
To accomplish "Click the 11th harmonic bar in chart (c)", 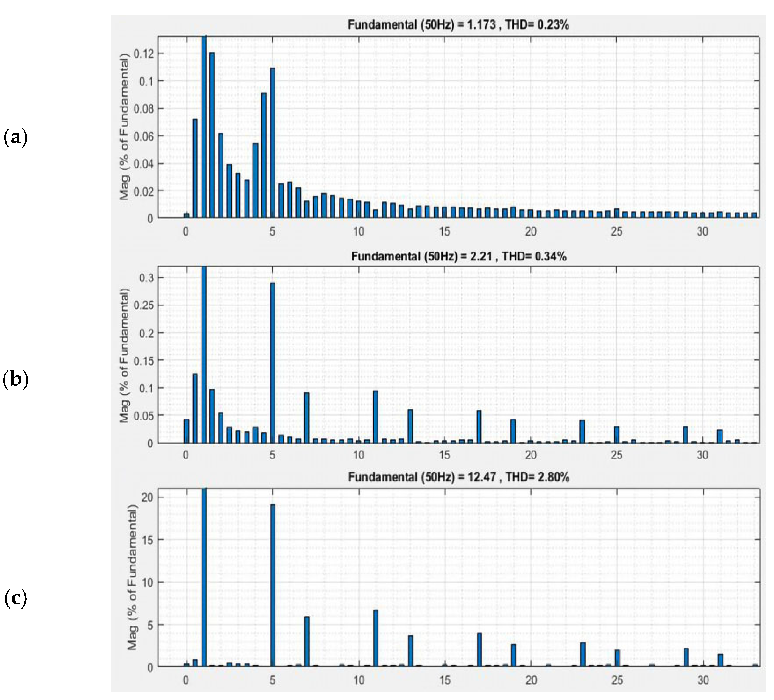I will [x=376, y=637].
